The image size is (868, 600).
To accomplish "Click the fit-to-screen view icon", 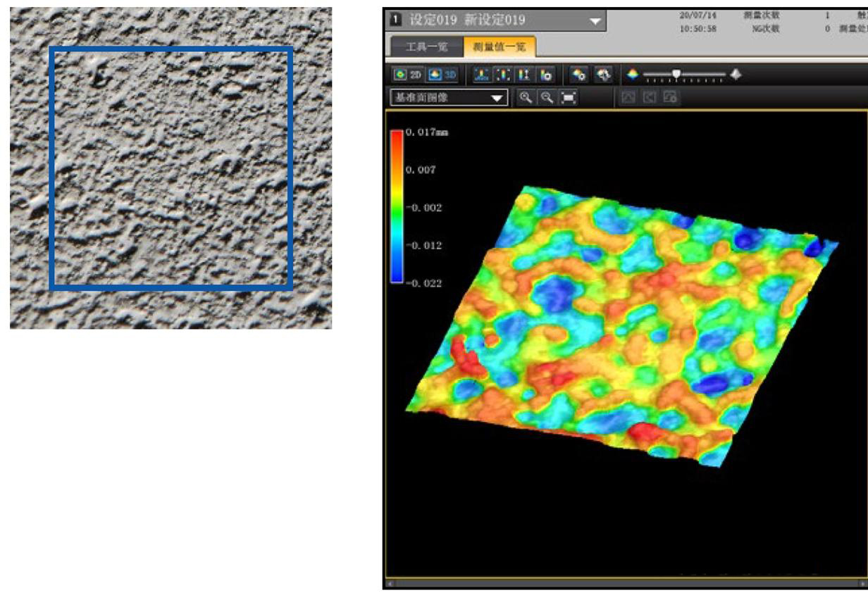I will click(x=568, y=98).
